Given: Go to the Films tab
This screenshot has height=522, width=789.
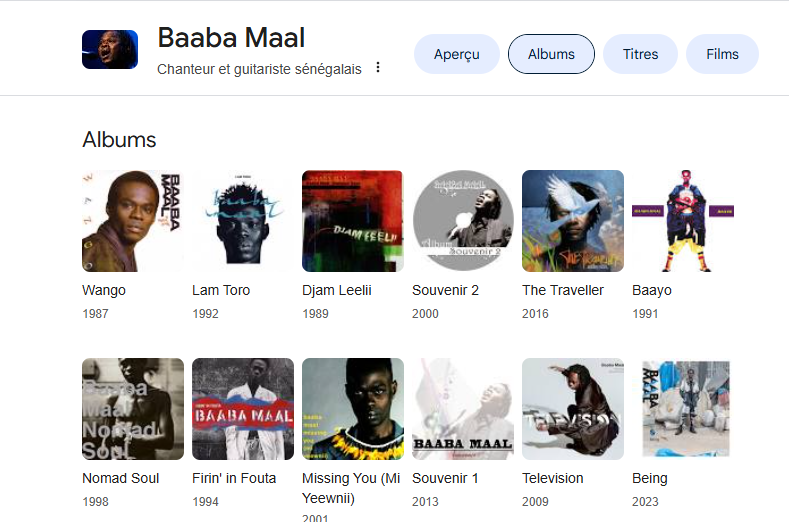Looking at the screenshot, I should coord(722,54).
